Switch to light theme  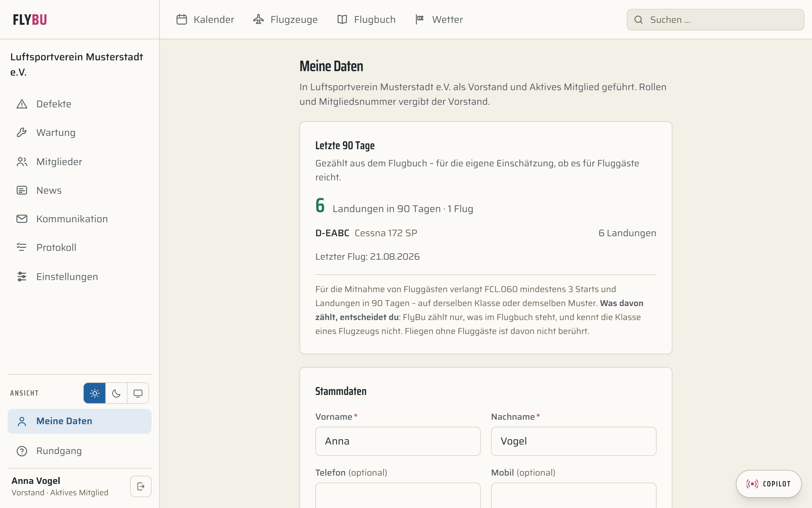coord(95,393)
